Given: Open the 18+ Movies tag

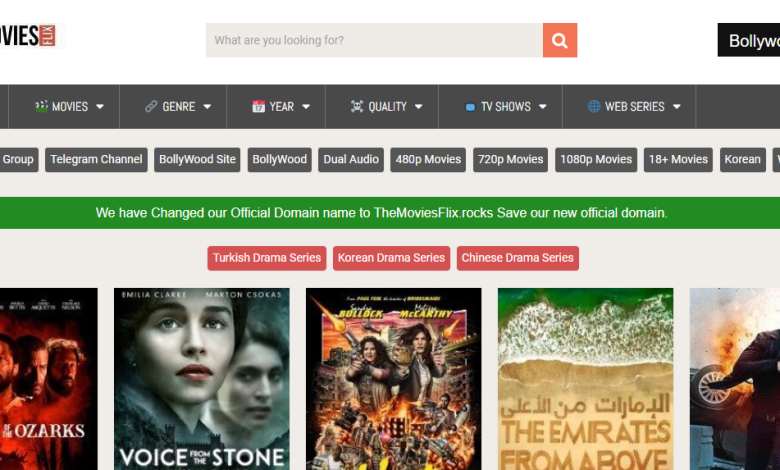Looking at the screenshot, I should [678, 160].
